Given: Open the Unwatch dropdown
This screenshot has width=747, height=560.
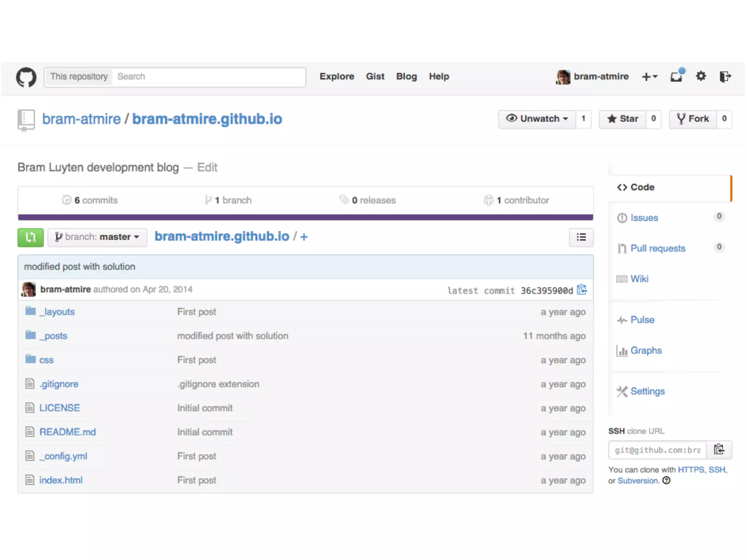Looking at the screenshot, I should 537,119.
